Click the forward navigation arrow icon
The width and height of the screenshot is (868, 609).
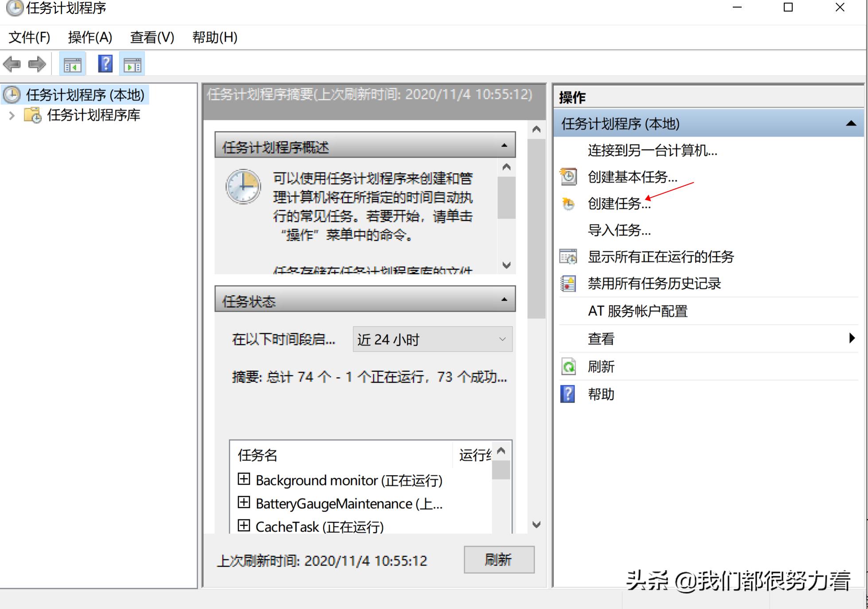(x=37, y=64)
